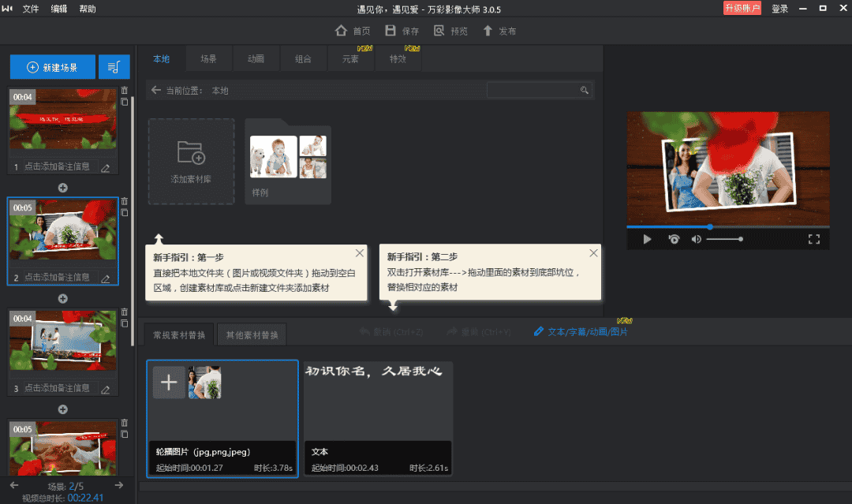
Task: Click the volume slider in the preview player
Action: [x=726, y=240]
